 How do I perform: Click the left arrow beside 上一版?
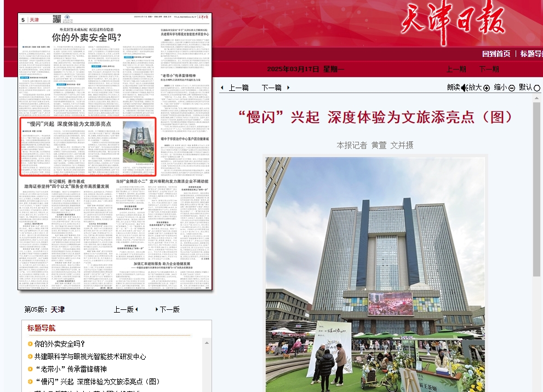(136, 310)
